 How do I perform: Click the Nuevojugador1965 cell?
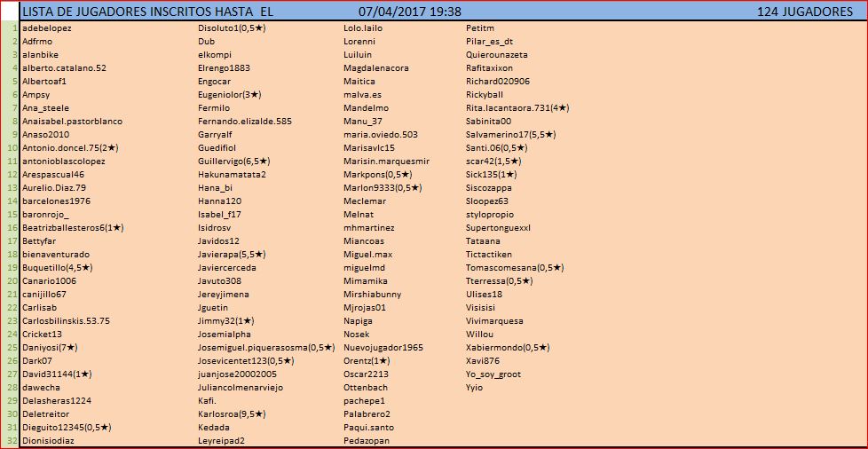click(x=383, y=347)
